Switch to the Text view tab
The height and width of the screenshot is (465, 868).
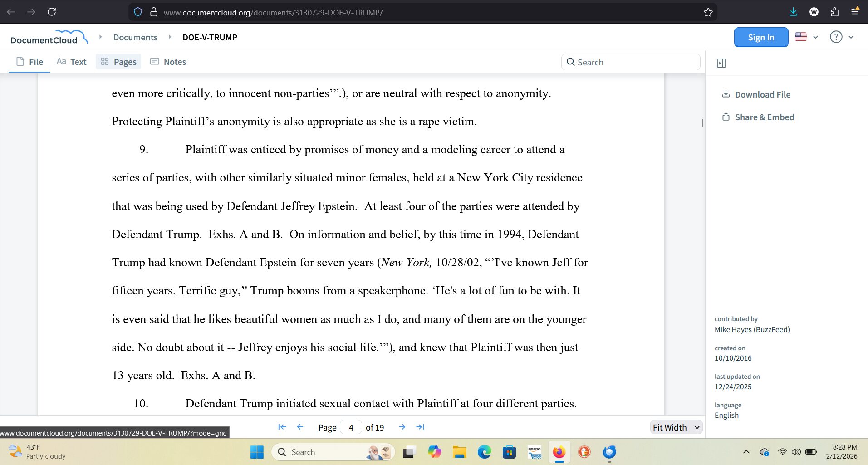point(72,62)
